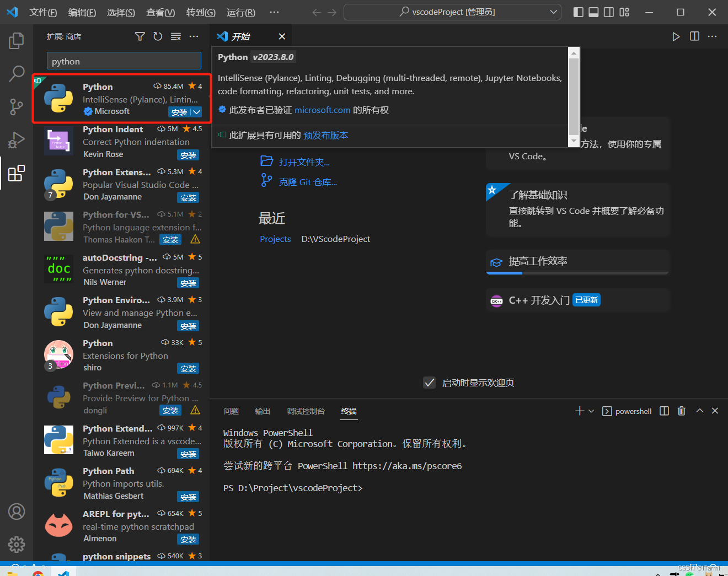Open the microsoft.com publisher link
Viewport: 728px width, 576px height.
click(x=322, y=110)
